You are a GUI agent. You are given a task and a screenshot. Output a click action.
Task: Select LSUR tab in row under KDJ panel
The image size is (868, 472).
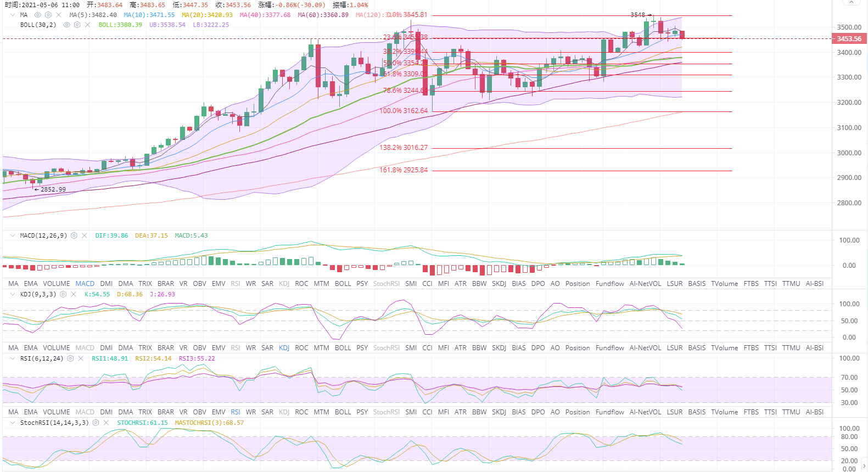click(675, 348)
